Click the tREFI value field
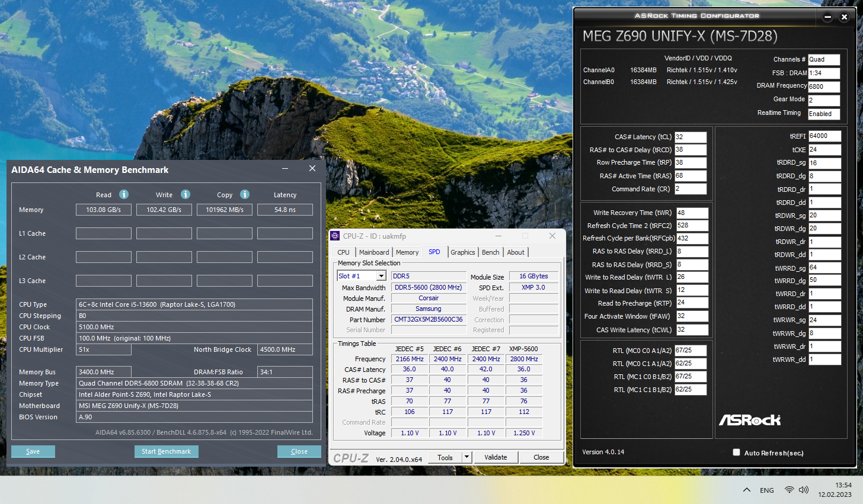Viewport: 863px width, 504px height. point(824,136)
